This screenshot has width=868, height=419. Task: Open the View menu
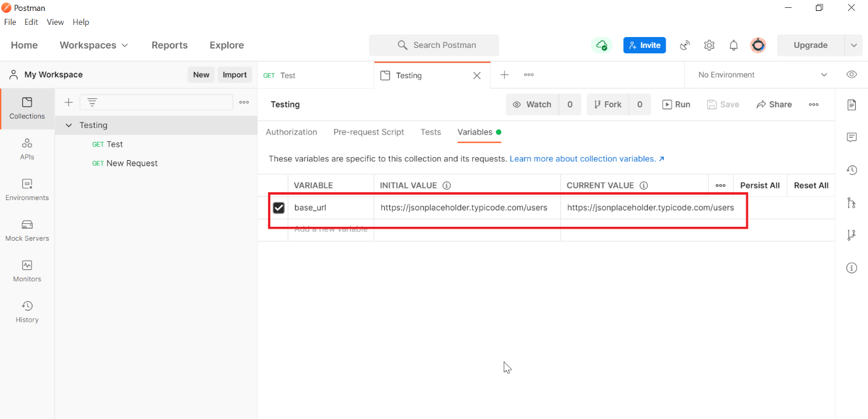(x=55, y=22)
